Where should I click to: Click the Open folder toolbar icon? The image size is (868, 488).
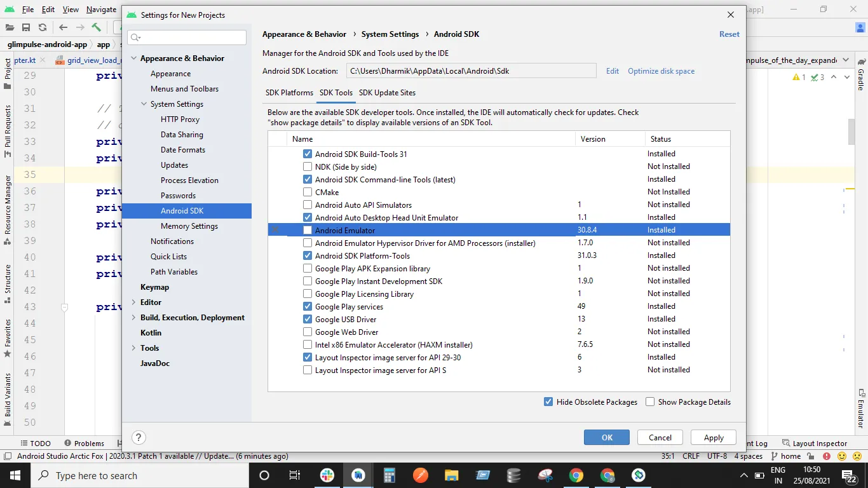(10, 27)
